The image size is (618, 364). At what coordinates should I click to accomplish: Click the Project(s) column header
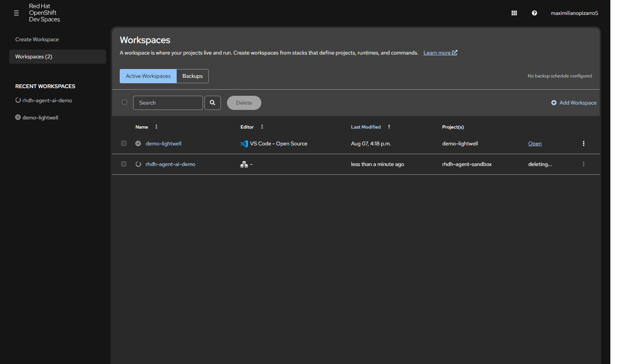tap(453, 127)
